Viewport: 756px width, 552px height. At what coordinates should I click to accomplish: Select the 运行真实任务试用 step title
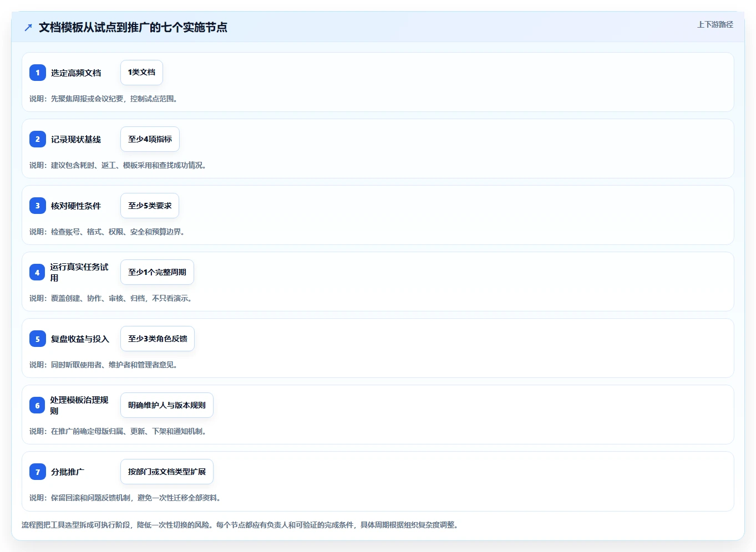(79, 272)
